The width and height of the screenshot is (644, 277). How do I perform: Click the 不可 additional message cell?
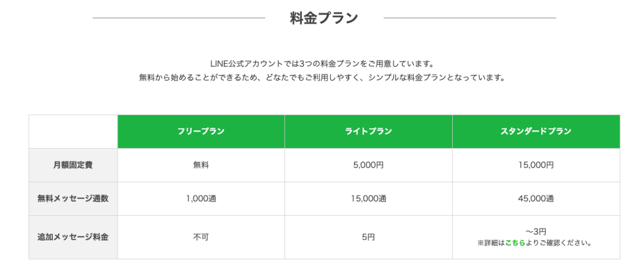(x=201, y=237)
